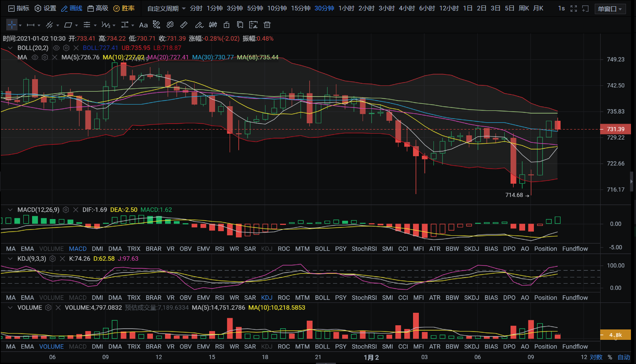The width and height of the screenshot is (636, 364).
Task: Open MACD indicator settings hexagon icon
Action: (x=66, y=210)
